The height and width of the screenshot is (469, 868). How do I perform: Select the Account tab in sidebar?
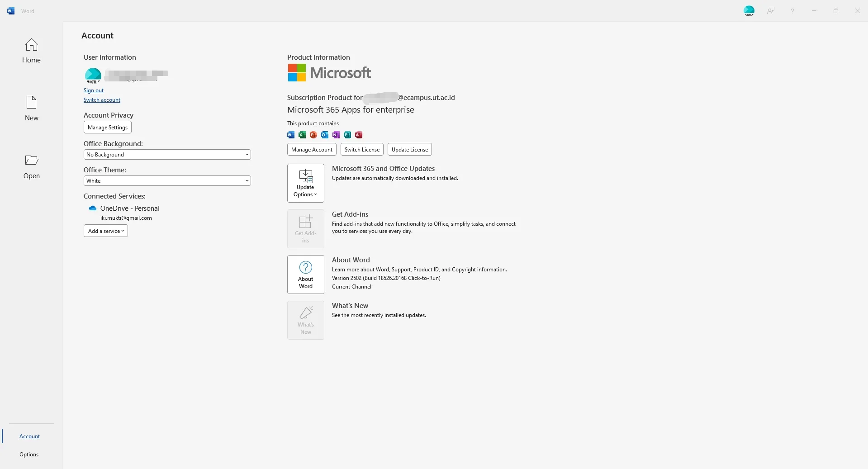coord(30,436)
